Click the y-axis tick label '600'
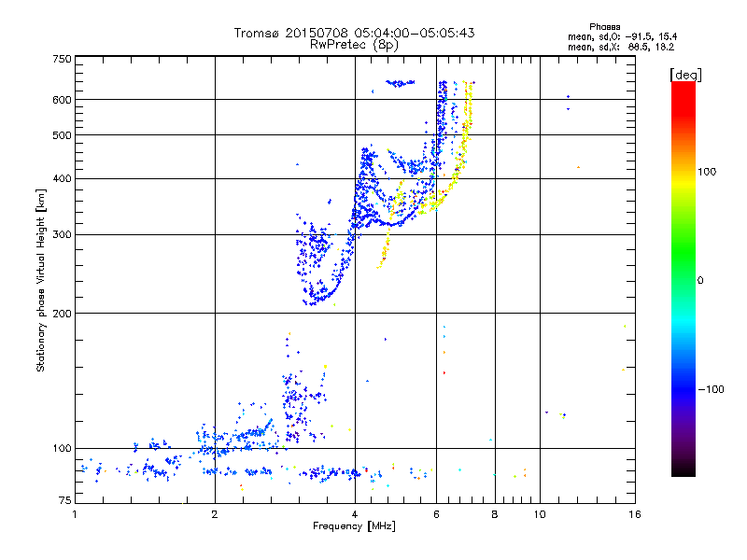This screenshot has width=747, height=560. click(x=62, y=100)
